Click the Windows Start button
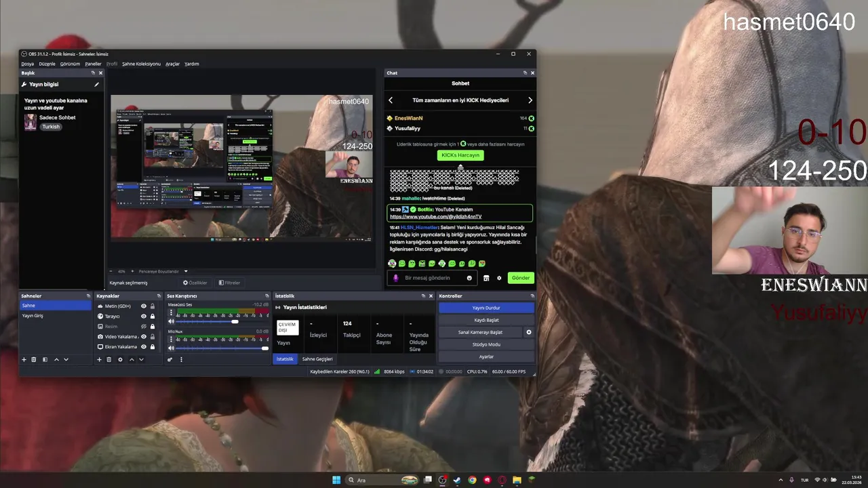Screen dimensions: 868x488 click(x=336, y=480)
